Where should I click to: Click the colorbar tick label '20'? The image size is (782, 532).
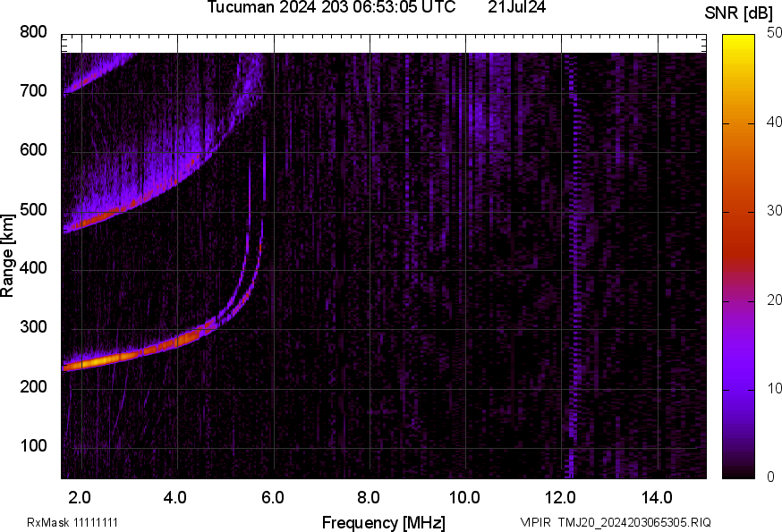(x=774, y=300)
